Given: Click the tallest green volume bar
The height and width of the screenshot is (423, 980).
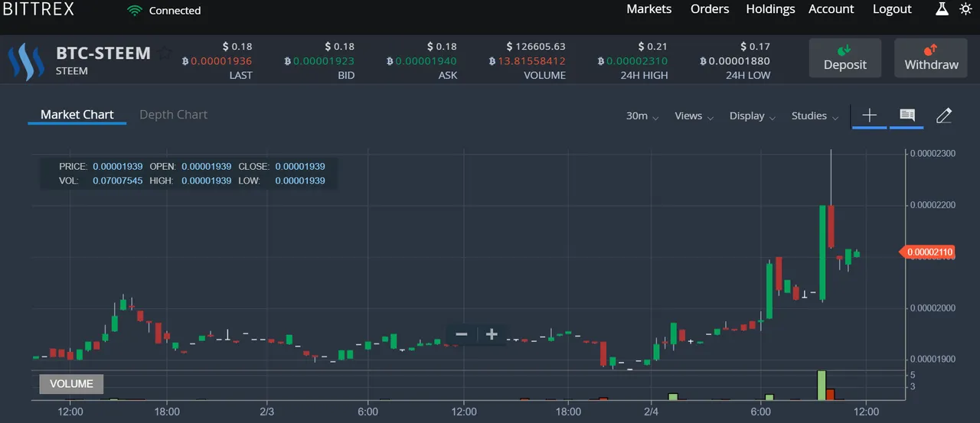Looking at the screenshot, I should coord(822,386).
